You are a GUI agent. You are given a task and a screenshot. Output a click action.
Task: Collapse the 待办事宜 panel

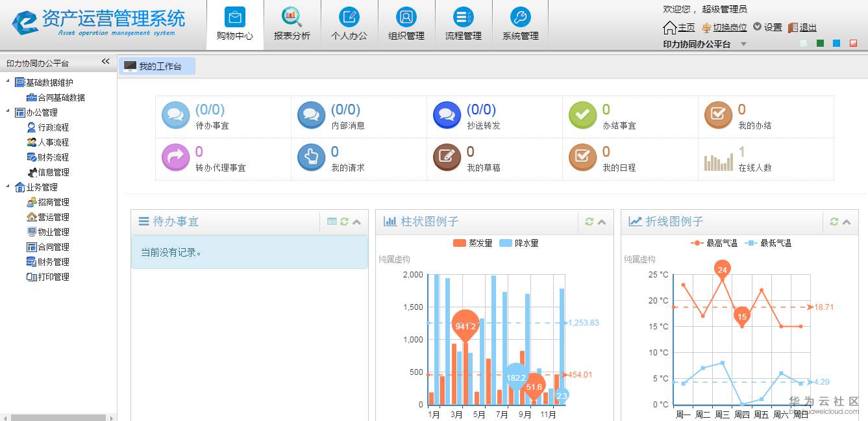(x=356, y=222)
